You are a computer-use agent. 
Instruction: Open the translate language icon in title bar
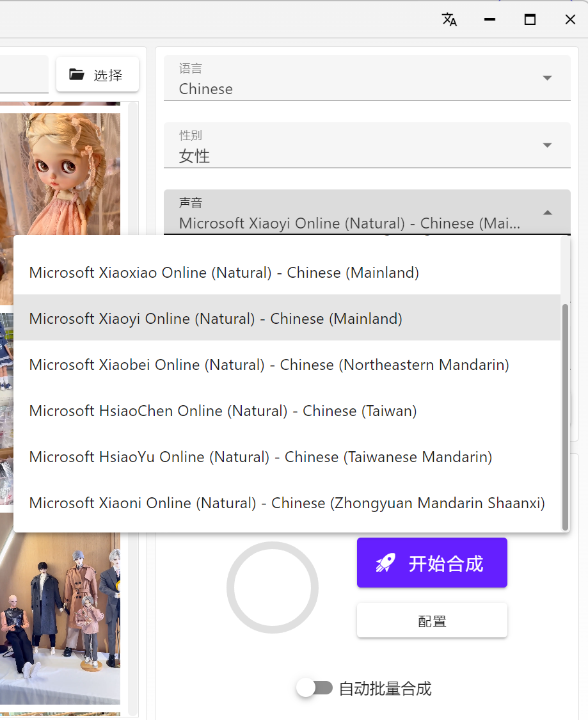(449, 20)
